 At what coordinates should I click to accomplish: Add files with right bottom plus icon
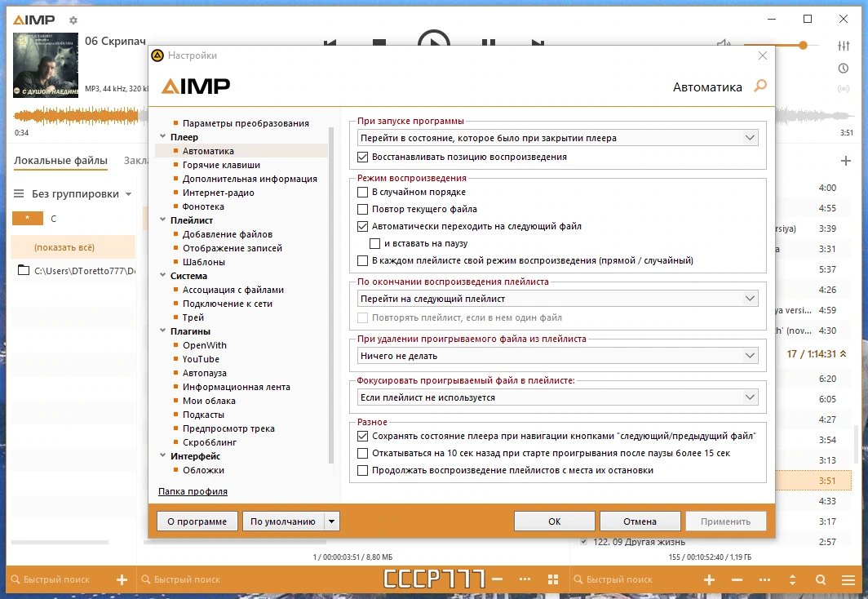[709, 579]
